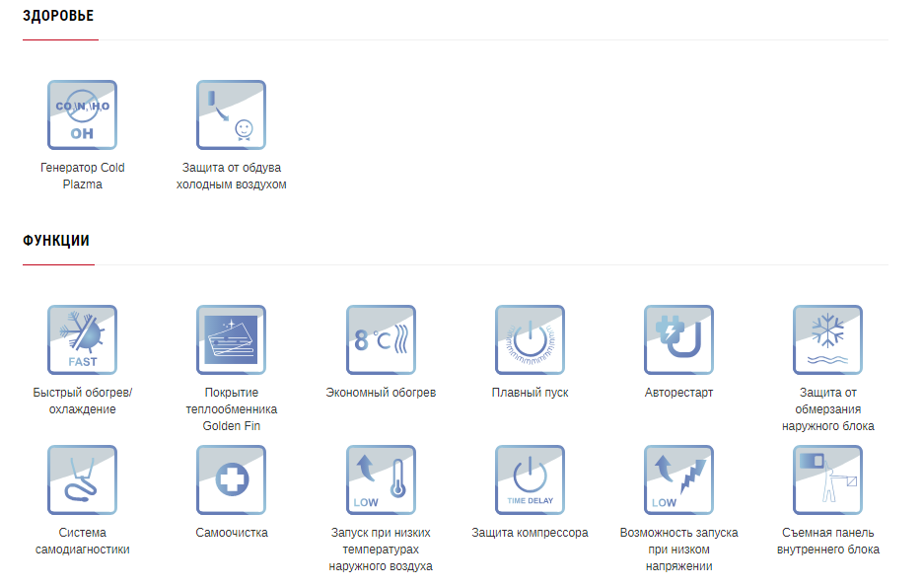Viewport: 924px width, 587px height.
Task: Click the FAST heating/cooling icon
Action: (82, 339)
